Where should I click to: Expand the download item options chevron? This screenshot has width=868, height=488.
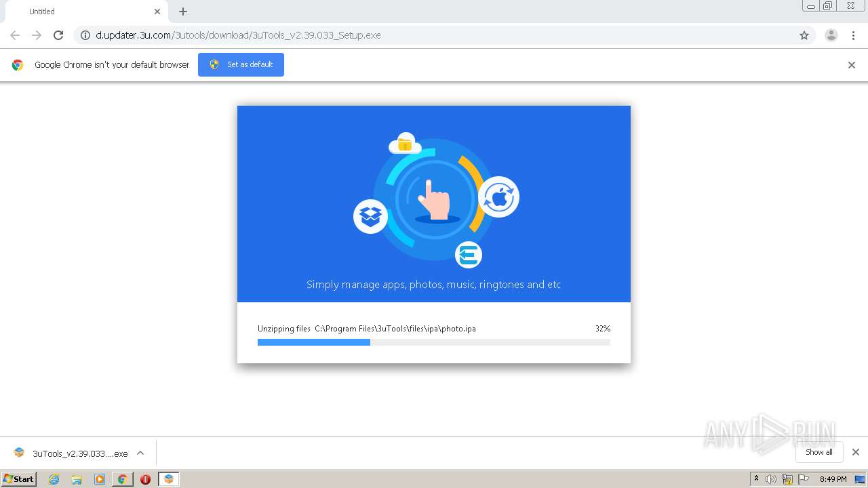click(x=140, y=453)
